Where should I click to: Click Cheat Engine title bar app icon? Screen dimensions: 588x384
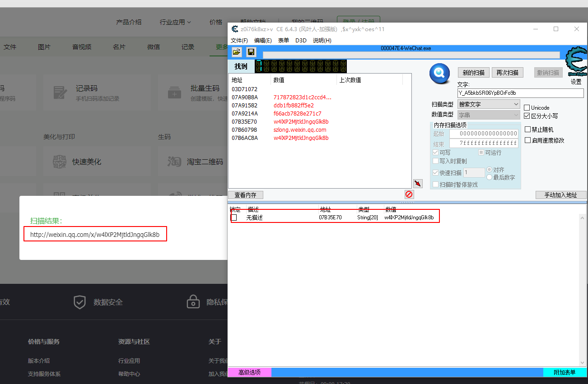pos(234,29)
